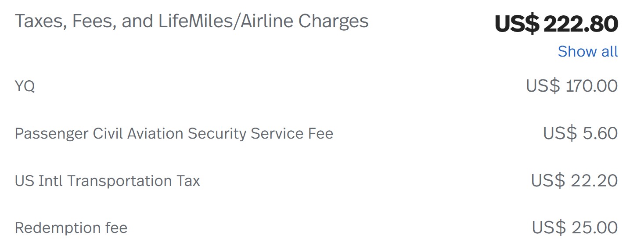This screenshot has width=644, height=250.
Task: Select the Redemption fee label
Action: point(71,228)
